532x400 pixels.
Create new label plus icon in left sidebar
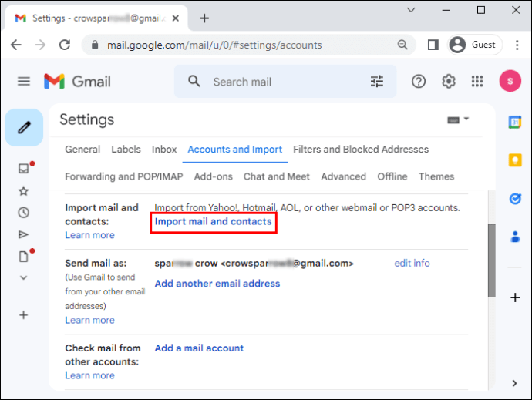click(x=23, y=315)
